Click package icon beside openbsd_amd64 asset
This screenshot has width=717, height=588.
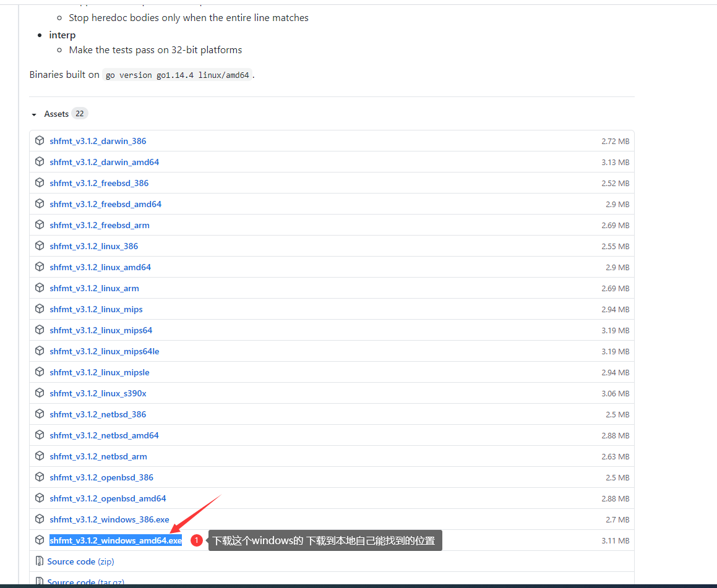40,498
